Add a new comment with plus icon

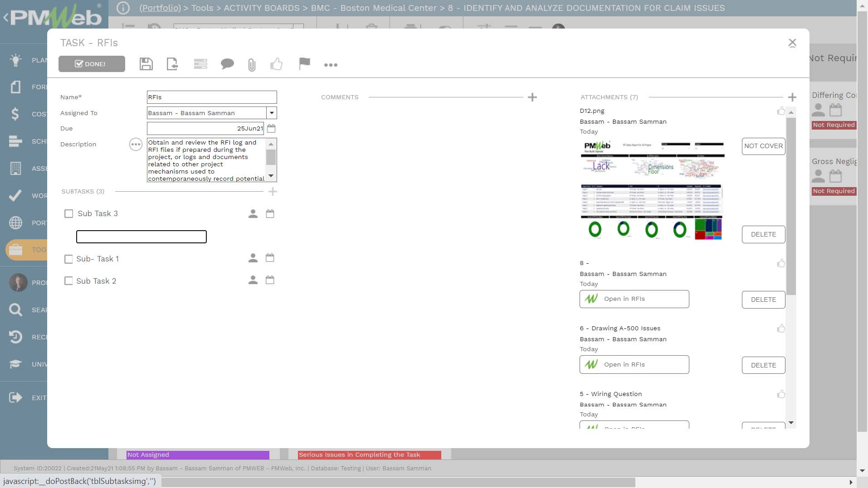click(532, 97)
